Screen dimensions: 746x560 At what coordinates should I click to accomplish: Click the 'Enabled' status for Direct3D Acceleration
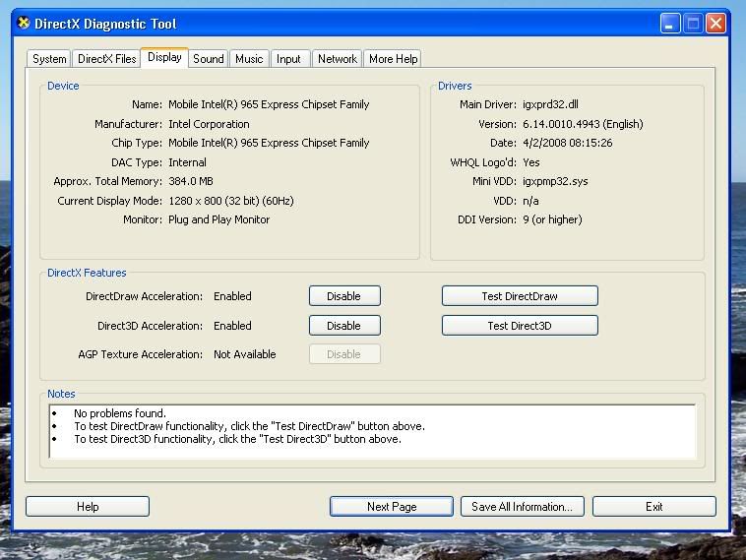(x=232, y=326)
